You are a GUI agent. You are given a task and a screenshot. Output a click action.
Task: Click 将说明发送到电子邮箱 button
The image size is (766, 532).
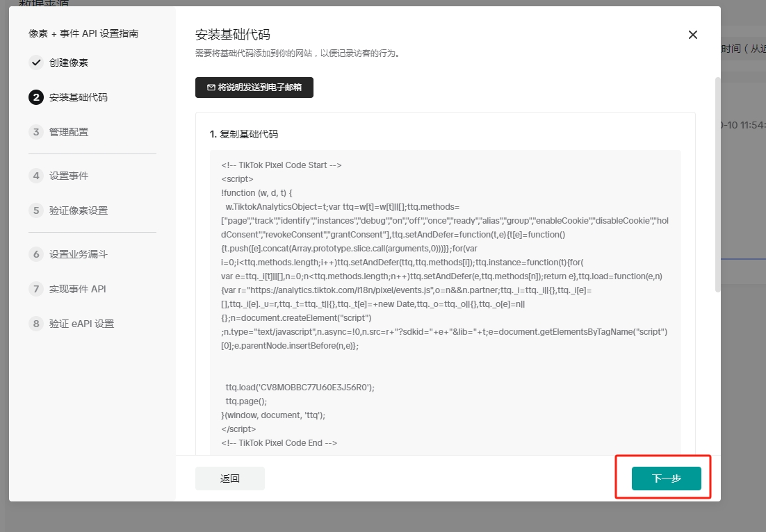click(x=254, y=88)
